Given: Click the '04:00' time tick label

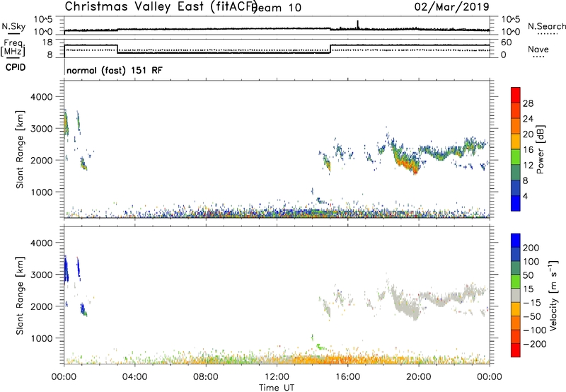Looking at the screenshot, I should [135, 377].
